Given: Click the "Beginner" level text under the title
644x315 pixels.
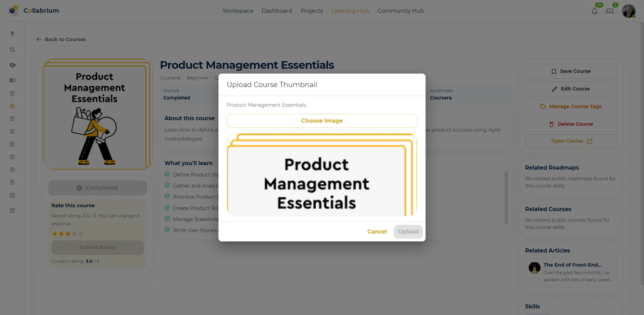Looking at the screenshot, I should (x=198, y=78).
